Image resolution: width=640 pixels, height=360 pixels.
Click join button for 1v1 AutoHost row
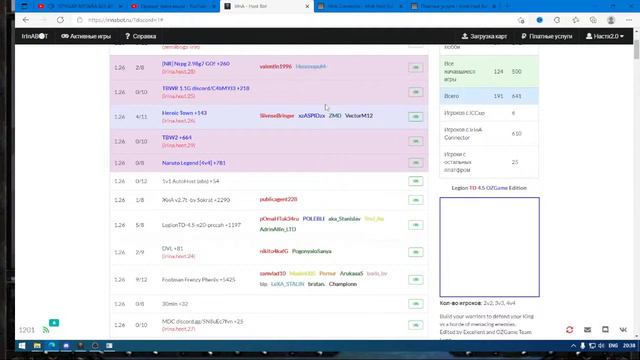click(x=416, y=181)
